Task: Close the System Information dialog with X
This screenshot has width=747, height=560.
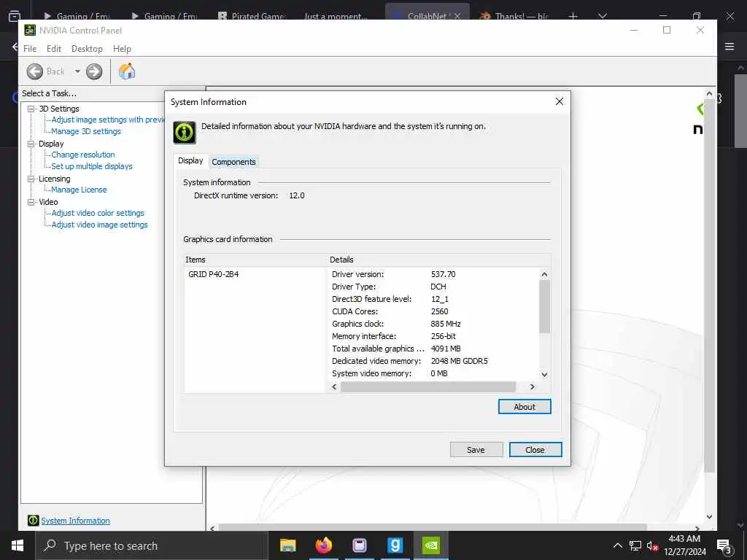Action: click(560, 101)
